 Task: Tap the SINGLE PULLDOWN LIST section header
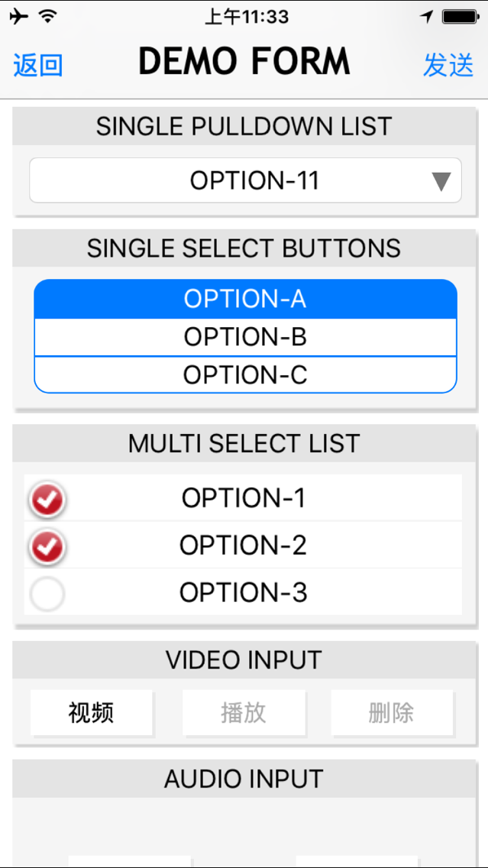(244, 126)
